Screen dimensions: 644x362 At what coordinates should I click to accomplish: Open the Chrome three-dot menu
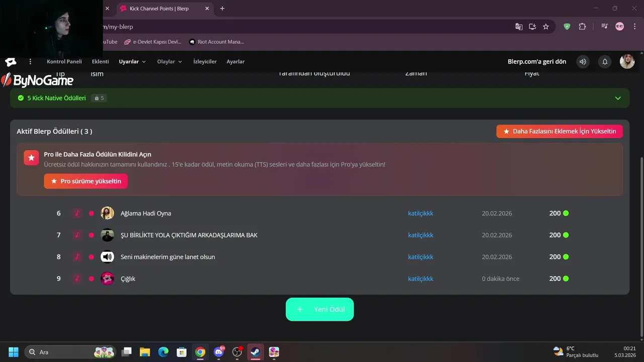tap(634, 27)
